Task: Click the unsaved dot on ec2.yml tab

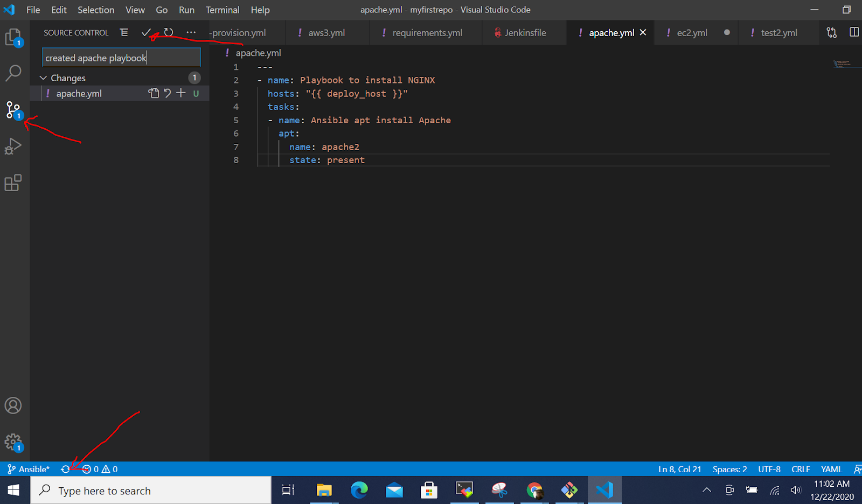Action: [x=727, y=32]
